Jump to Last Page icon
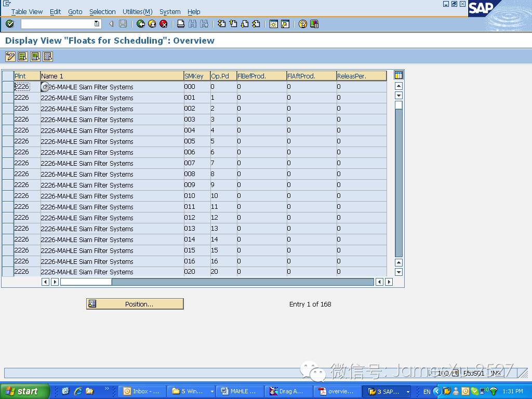The width and height of the screenshot is (532, 399). coord(256,24)
